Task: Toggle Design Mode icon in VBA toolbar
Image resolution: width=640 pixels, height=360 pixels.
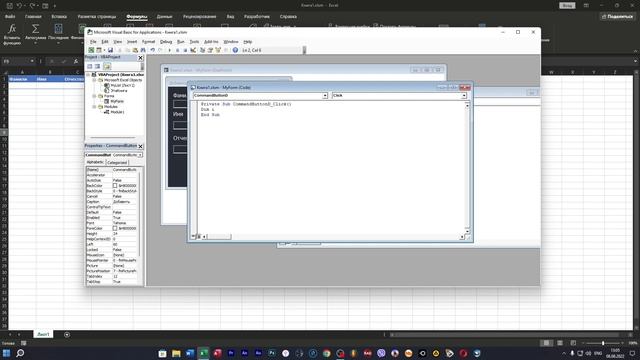Action: click(193, 50)
